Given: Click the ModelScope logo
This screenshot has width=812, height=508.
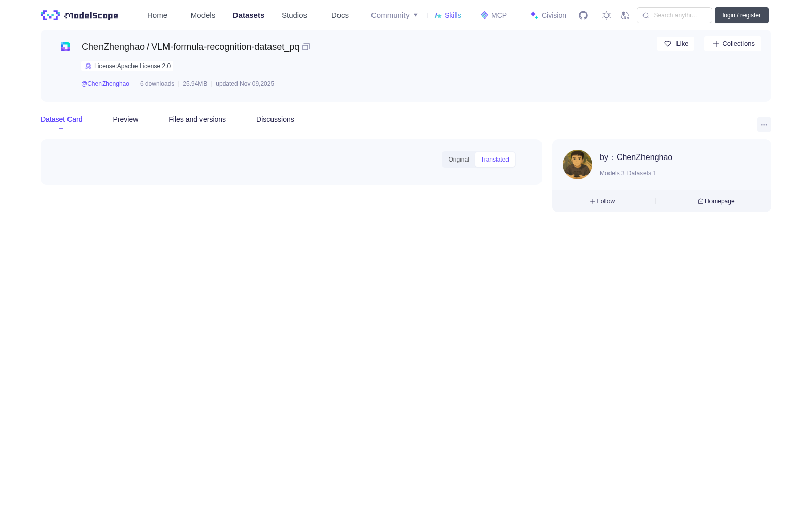Looking at the screenshot, I should 79,15.
